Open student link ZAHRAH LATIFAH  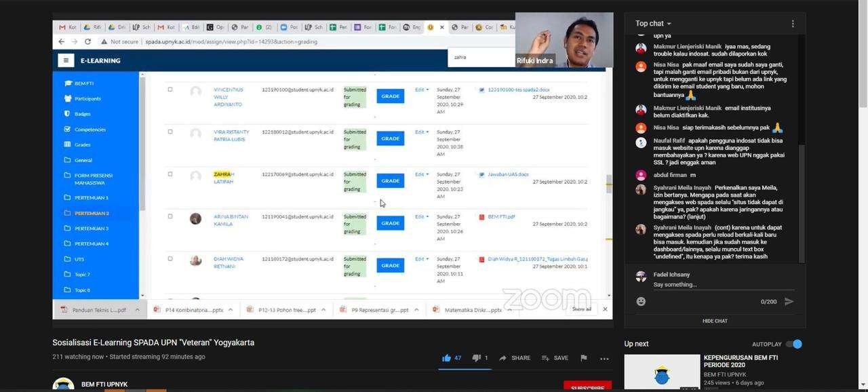pyautogui.click(x=224, y=178)
